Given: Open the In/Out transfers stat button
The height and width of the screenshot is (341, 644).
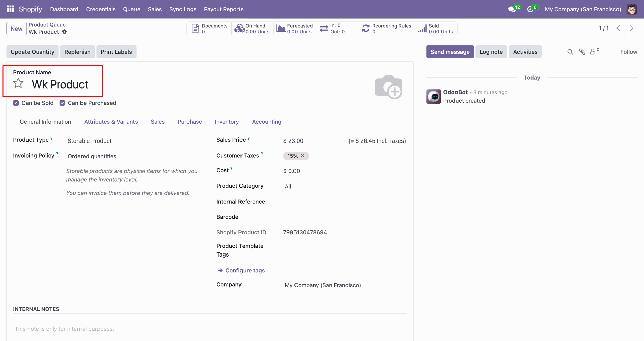Looking at the screenshot, I should pos(337,29).
